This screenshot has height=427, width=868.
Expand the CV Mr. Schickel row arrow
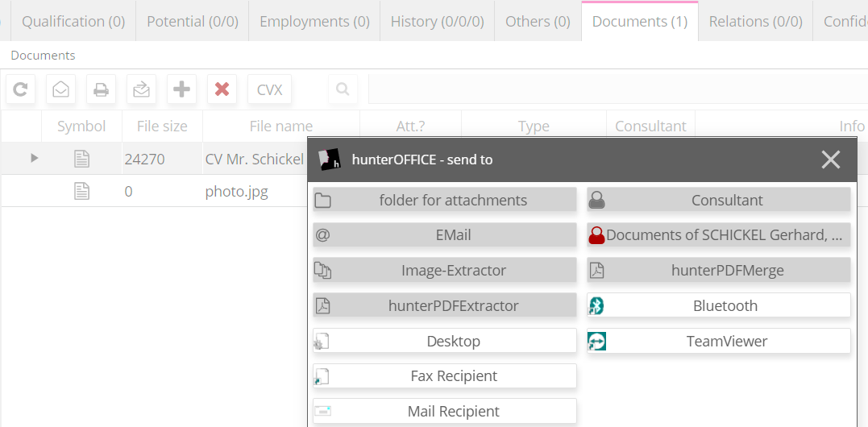click(x=35, y=159)
